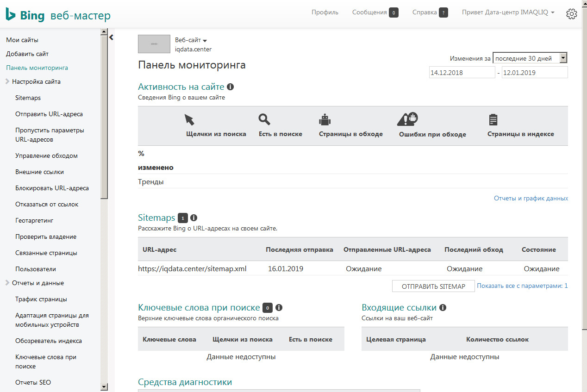
Task: Click sidebar scrollbar up arrow
Action: (x=104, y=31)
